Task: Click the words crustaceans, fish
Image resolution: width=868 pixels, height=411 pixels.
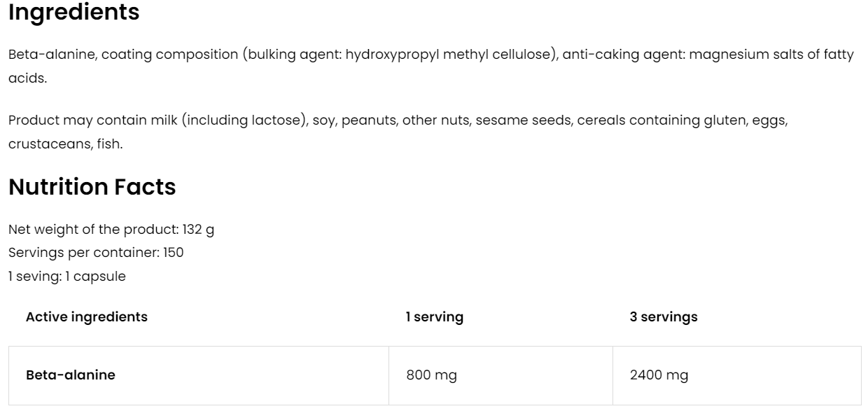Action: pos(66,144)
